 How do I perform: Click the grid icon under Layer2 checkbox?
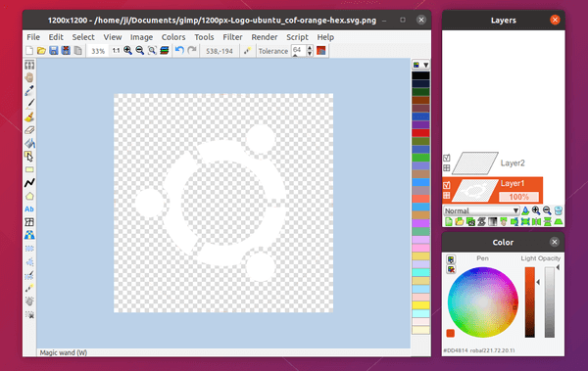click(447, 168)
